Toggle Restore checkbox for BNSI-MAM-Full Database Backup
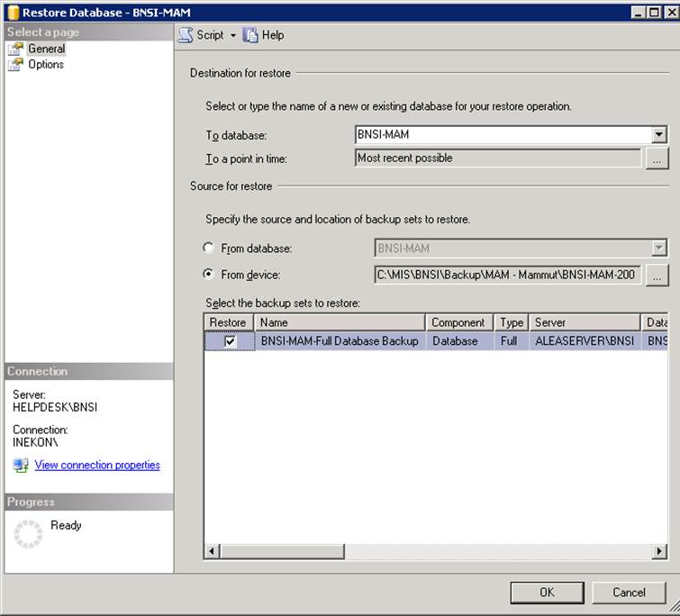The height and width of the screenshot is (616, 680). (231, 341)
